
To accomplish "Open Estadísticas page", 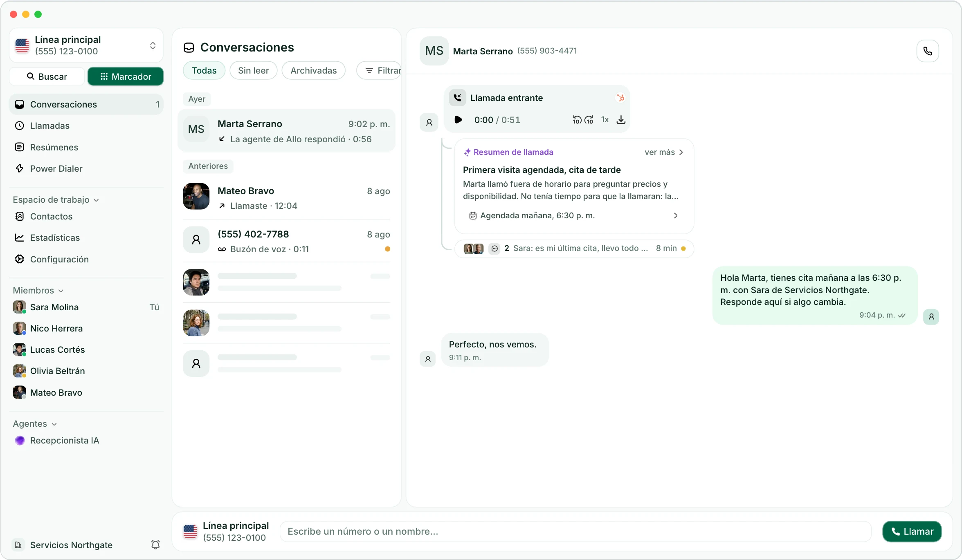I will click(86, 237).
